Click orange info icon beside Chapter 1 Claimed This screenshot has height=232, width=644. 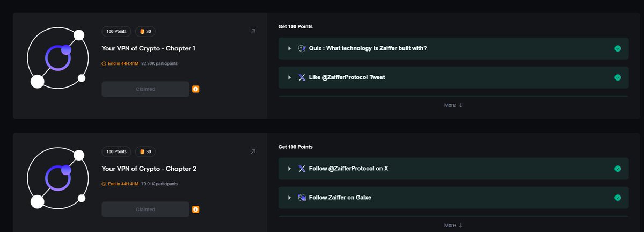point(196,89)
